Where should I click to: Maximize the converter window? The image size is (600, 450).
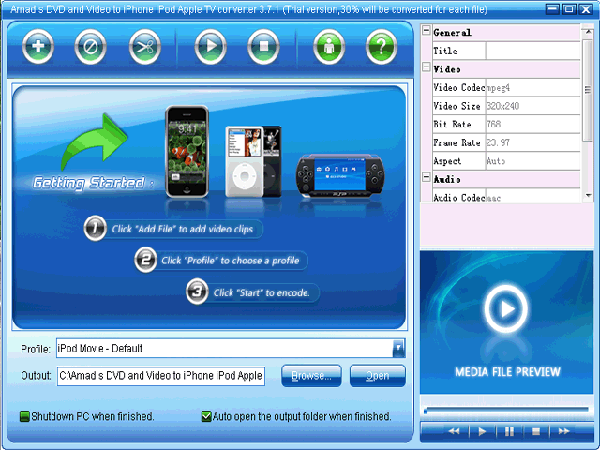coord(569,8)
